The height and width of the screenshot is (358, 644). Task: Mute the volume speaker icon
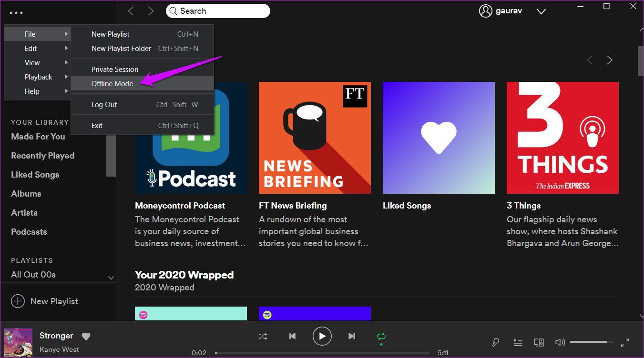click(x=560, y=342)
